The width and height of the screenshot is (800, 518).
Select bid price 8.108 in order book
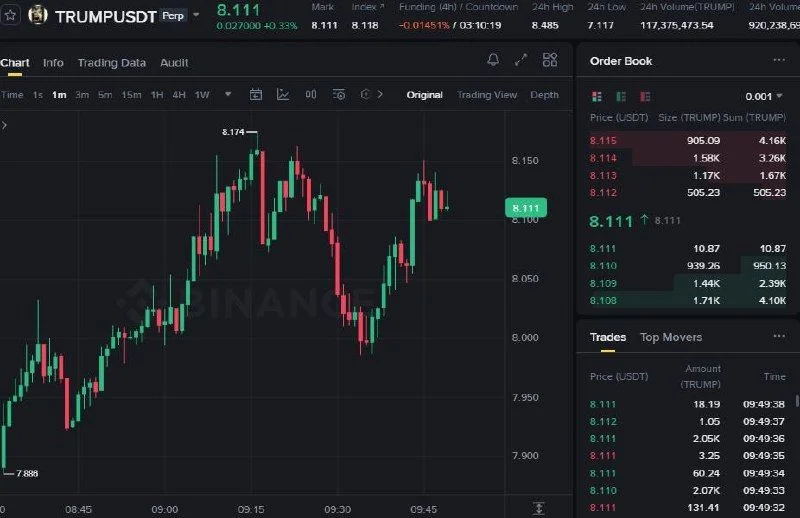(x=603, y=301)
